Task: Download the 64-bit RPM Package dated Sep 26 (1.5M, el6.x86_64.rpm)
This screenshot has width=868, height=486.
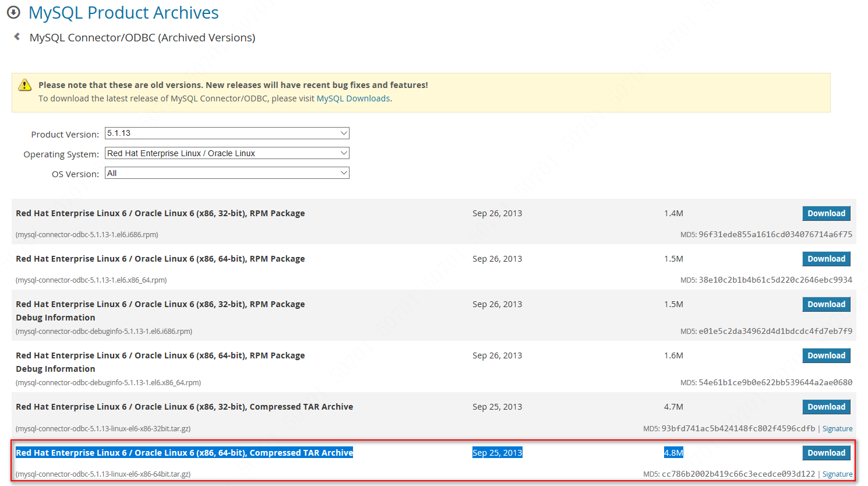Action: [x=826, y=259]
